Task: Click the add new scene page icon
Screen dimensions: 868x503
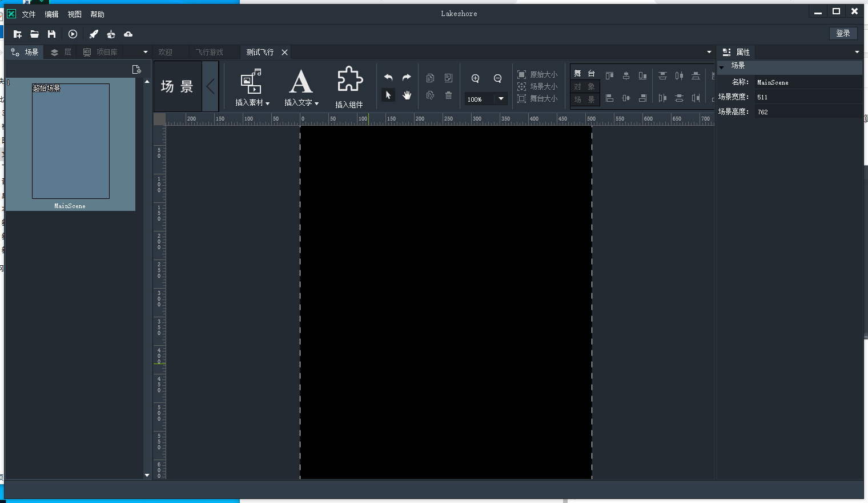Action: 136,69
